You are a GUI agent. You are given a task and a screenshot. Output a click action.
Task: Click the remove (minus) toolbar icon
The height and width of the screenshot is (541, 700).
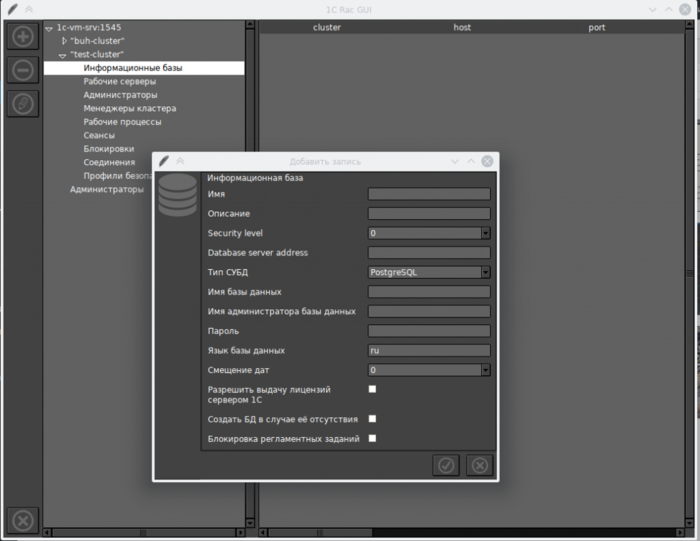[23, 70]
